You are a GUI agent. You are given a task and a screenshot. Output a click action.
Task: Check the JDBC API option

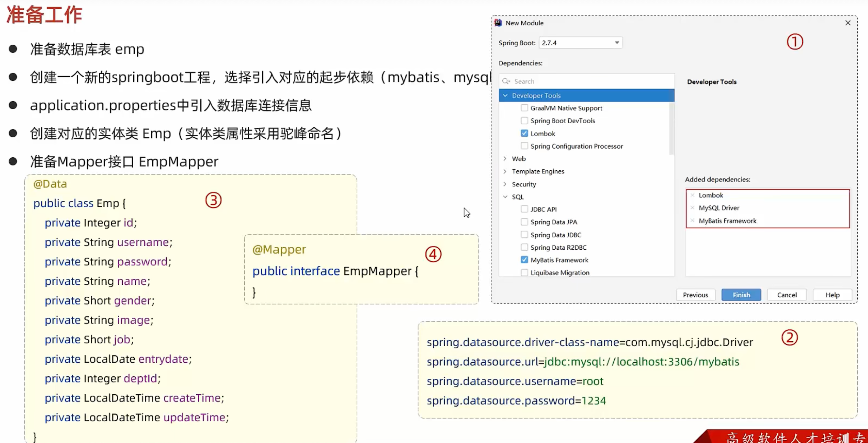coord(524,209)
